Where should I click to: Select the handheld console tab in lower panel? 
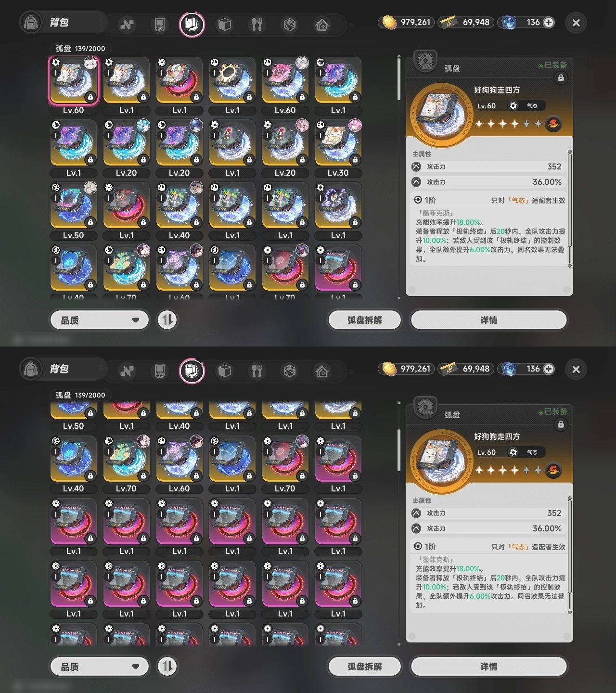tap(159, 371)
